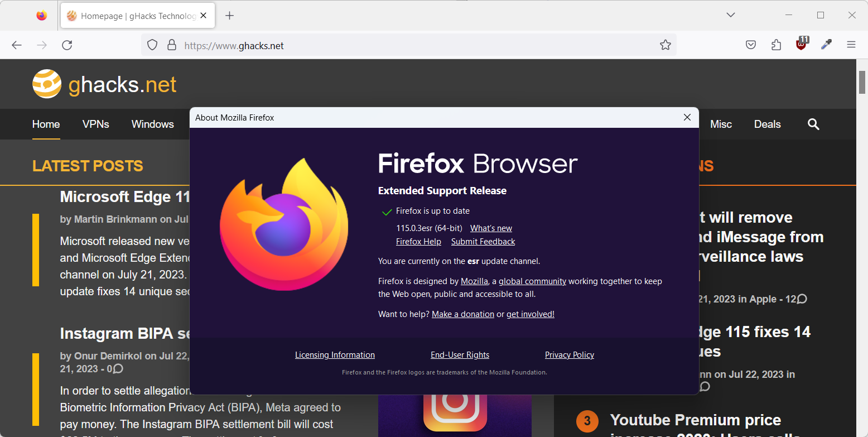Click the Instagram article thumbnail image
Image resolution: width=868 pixels, height=437 pixels.
click(x=455, y=416)
